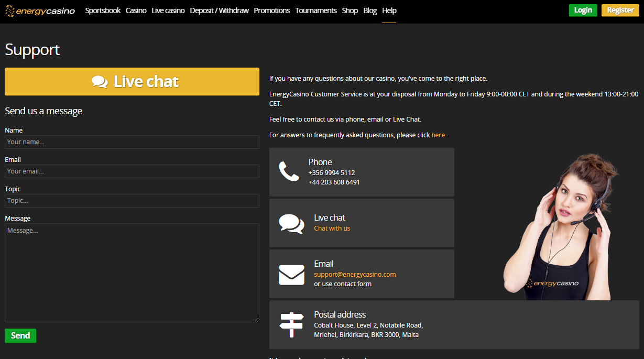Click the 'Chat with us' link
Viewport: 644px width, 359px height.
pos(332,229)
